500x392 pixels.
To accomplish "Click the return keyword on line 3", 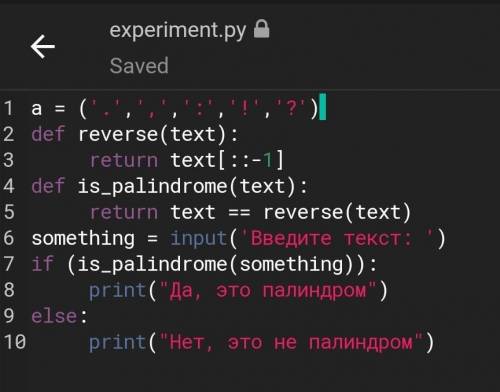I will click(x=124, y=160).
